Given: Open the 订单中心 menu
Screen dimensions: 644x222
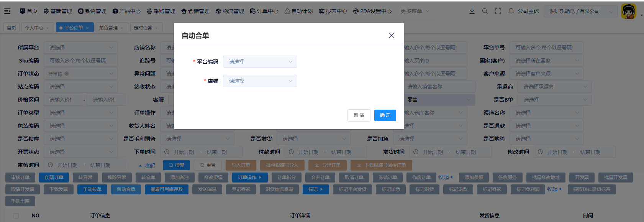Looking at the screenshot, I should (264, 11).
